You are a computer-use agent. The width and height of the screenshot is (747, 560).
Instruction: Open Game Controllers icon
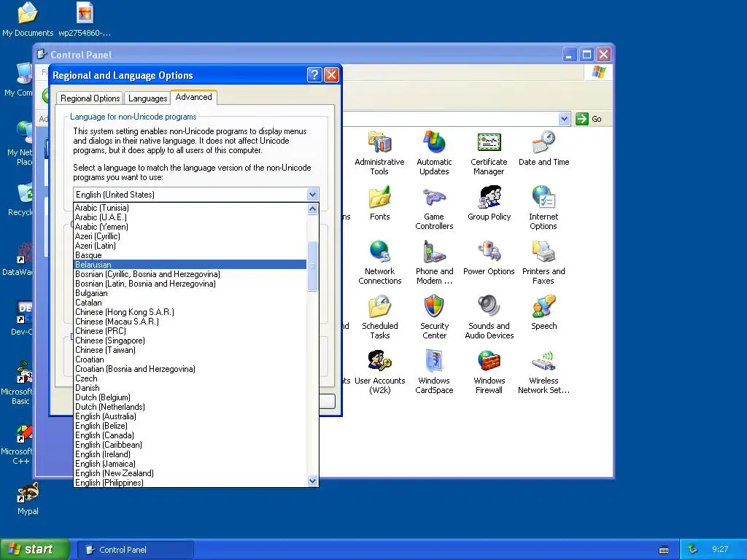point(434,197)
